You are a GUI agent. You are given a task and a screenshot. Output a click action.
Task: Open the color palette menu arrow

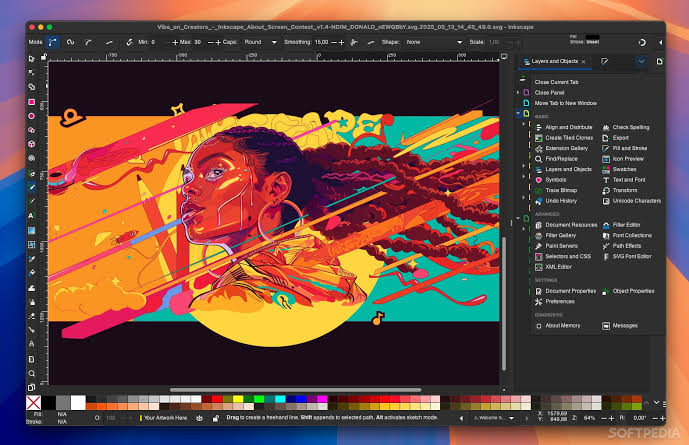point(656,402)
